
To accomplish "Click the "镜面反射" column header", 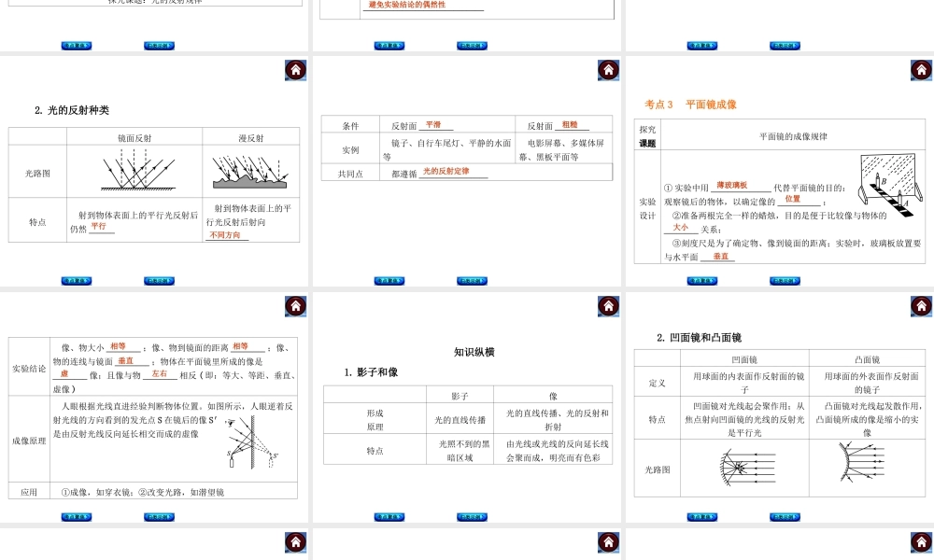I will [134, 138].
